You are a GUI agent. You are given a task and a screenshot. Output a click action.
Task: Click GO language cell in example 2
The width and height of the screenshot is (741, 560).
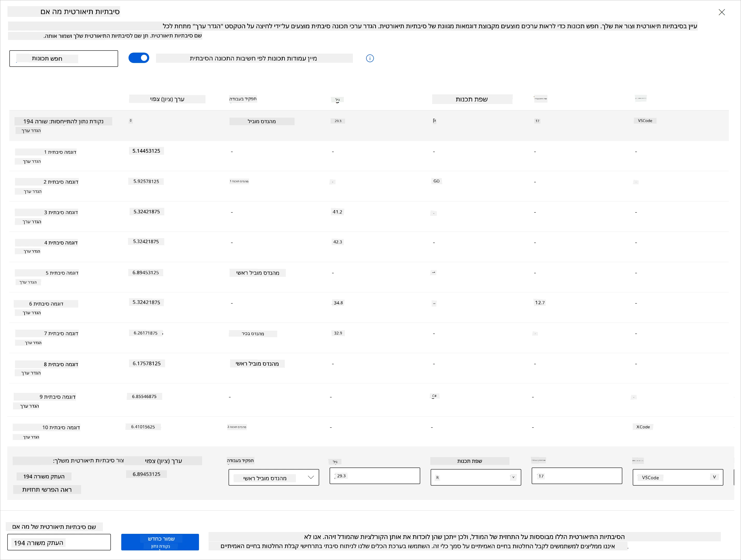point(437,181)
